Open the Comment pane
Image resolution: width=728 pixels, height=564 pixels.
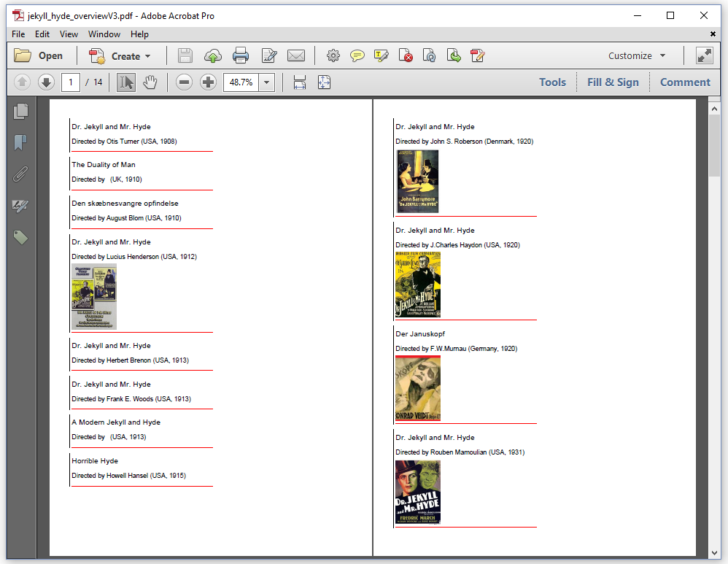pyautogui.click(x=685, y=82)
